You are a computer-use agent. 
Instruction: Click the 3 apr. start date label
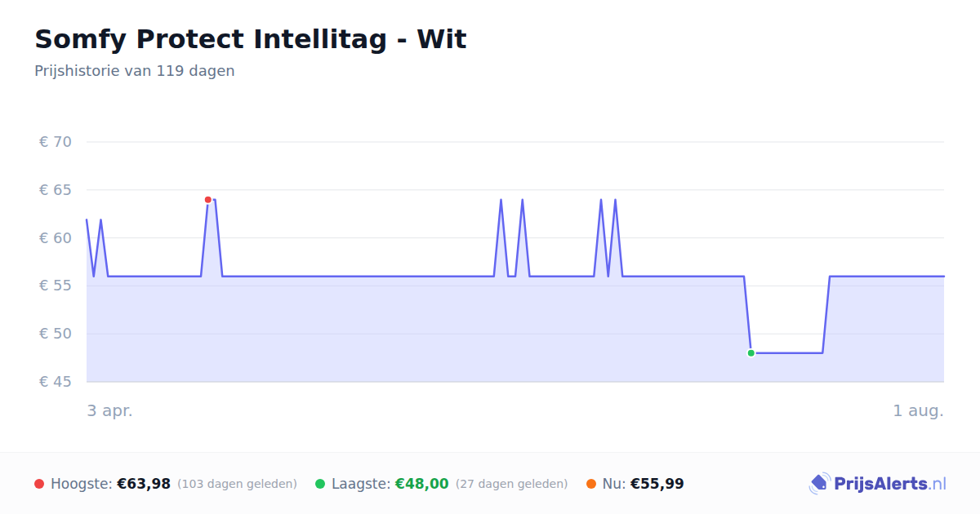(x=110, y=411)
